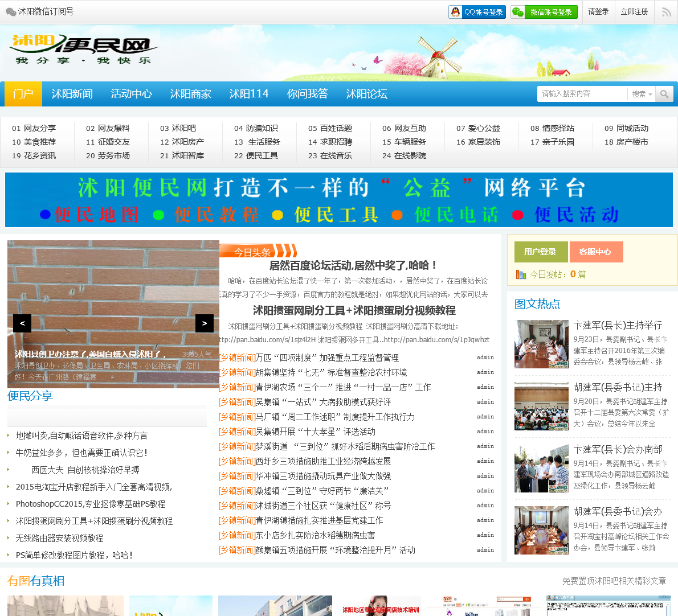
Task: Click admin author beside 马厂镇 news
Action: coord(485,416)
